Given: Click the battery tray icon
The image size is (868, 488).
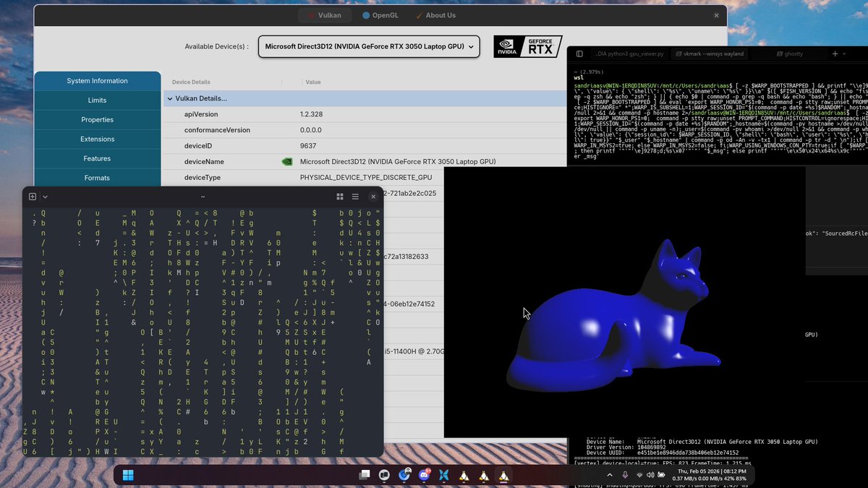Looking at the screenshot, I should [662, 474].
